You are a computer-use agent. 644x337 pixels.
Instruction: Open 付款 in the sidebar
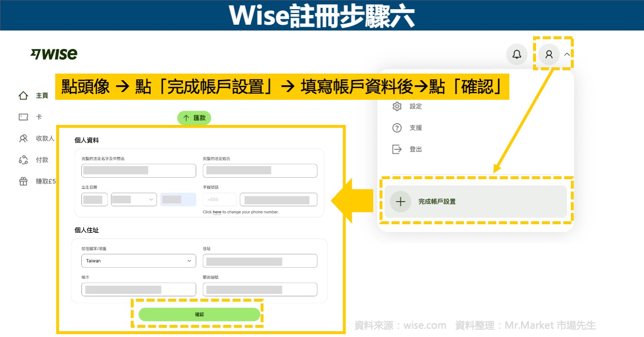[42, 160]
